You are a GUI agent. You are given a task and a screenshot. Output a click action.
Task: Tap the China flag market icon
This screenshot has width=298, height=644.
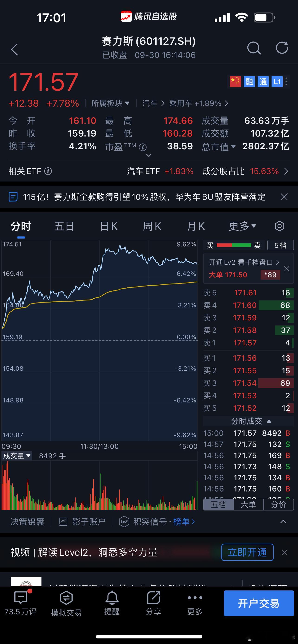point(235,82)
